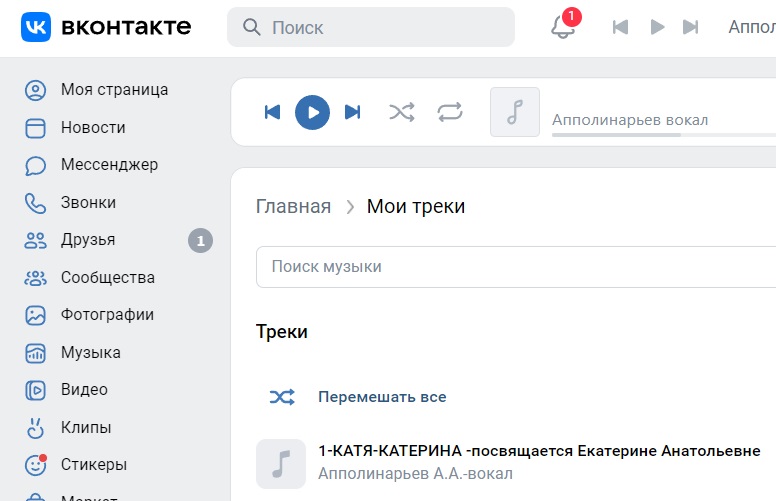Open artist Апполинарьев А.А.-вокал
The image size is (776, 501).
tap(415, 474)
